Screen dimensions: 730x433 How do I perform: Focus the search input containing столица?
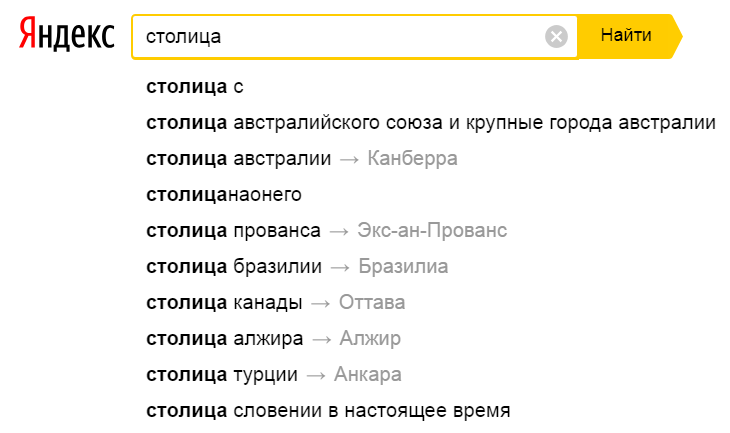(x=345, y=37)
